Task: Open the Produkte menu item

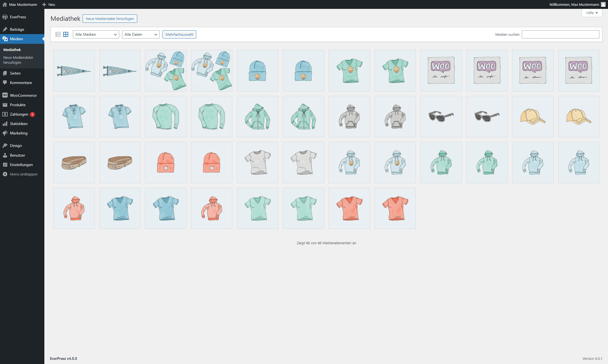Action: 18,105
